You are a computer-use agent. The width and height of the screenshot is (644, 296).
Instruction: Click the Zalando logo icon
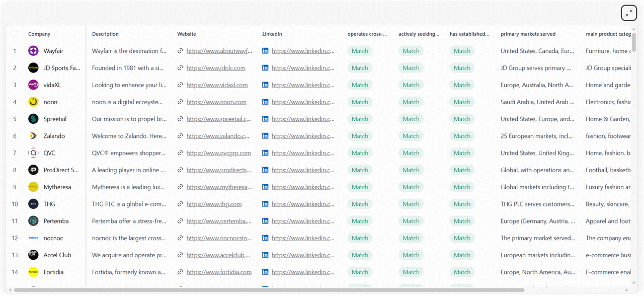pos(33,136)
